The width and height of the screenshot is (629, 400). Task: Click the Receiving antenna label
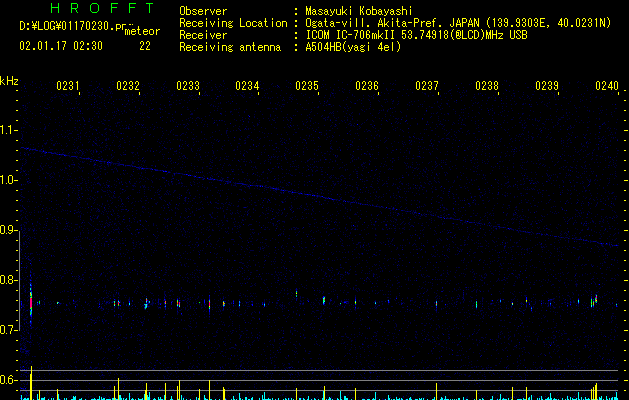(x=230, y=47)
